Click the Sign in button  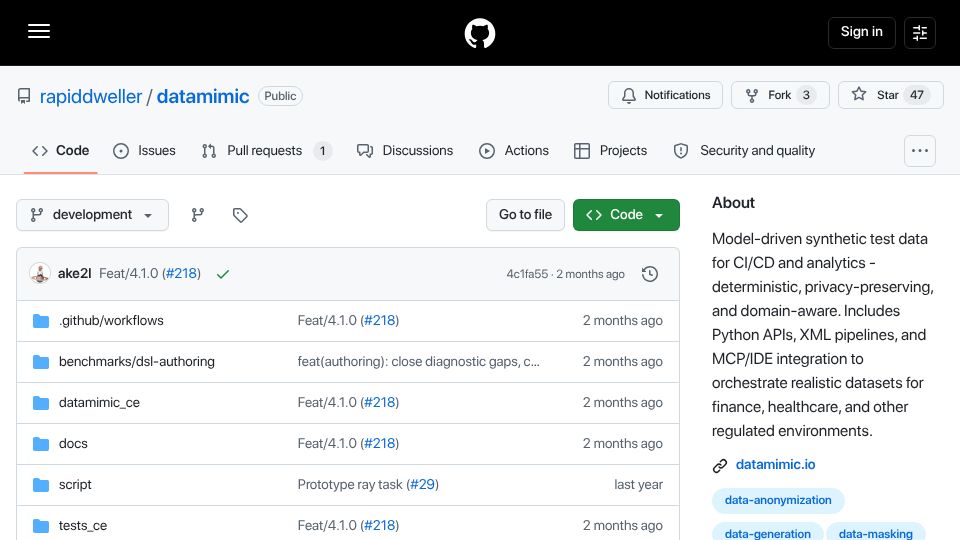[x=861, y=32]
